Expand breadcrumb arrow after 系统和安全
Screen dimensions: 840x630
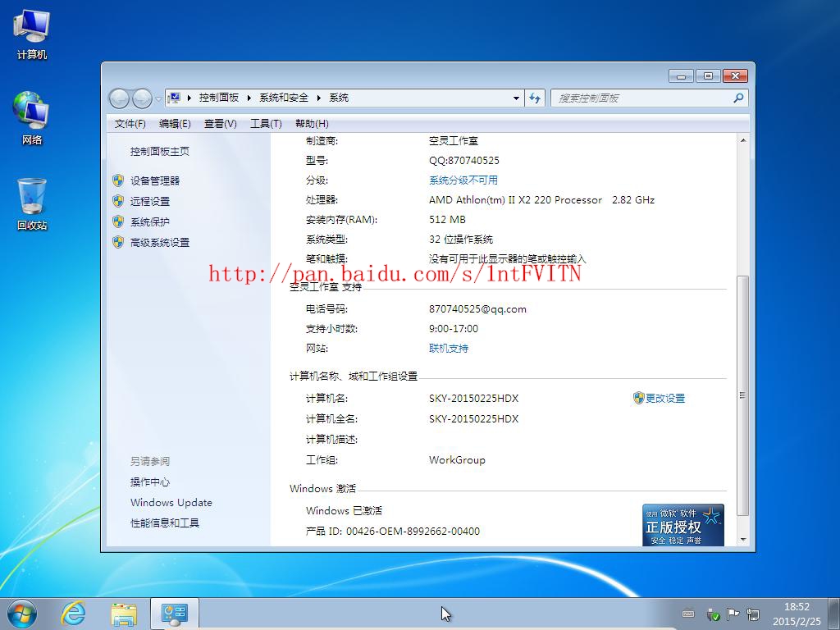(x=319, y=98)
